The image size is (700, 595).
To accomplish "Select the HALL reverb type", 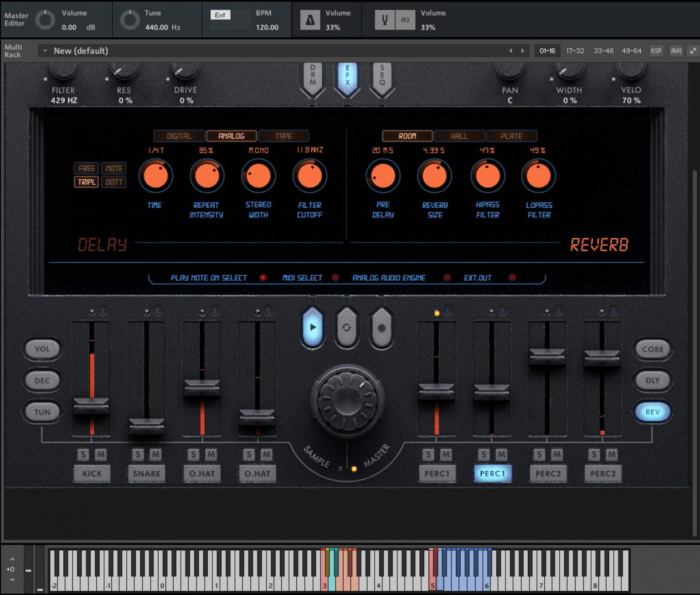I will click(459, 136).
